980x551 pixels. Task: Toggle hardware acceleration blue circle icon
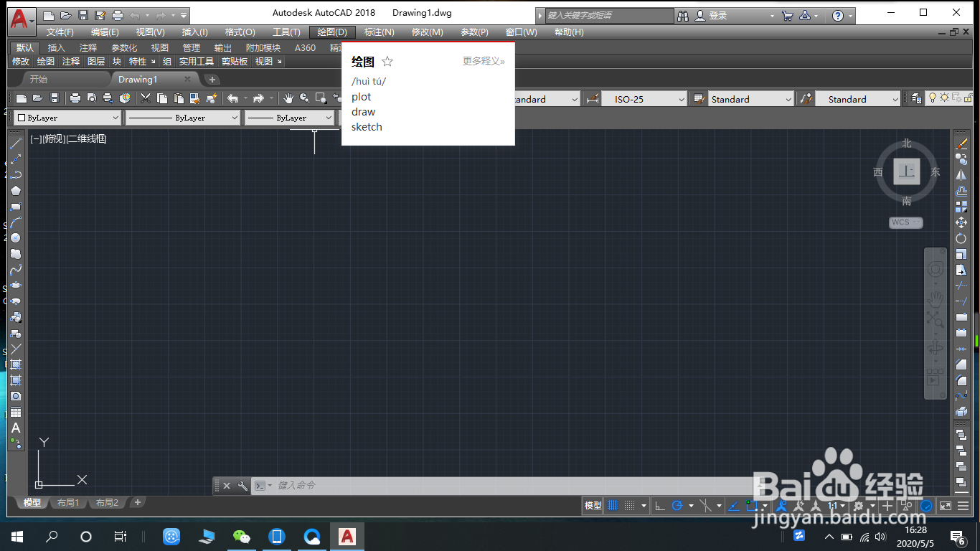926,506
